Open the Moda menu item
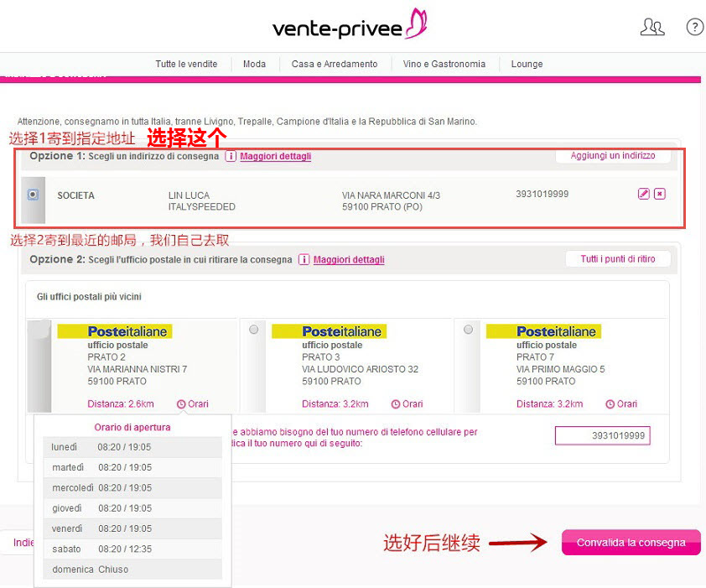Viewport: 706px width, 588px height. (254, 64)
